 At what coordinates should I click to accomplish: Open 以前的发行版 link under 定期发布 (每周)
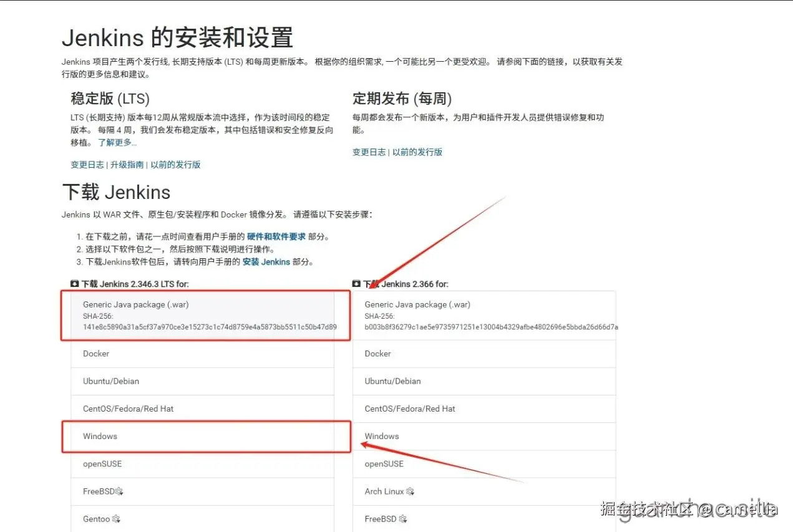pos(417,152)
